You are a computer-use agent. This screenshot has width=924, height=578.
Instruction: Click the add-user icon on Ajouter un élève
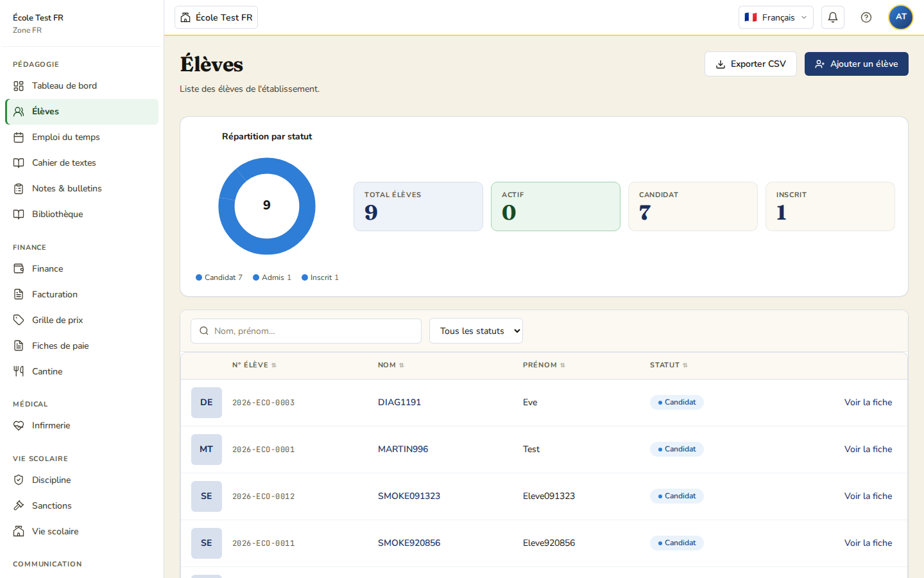(x=820, y=64)
